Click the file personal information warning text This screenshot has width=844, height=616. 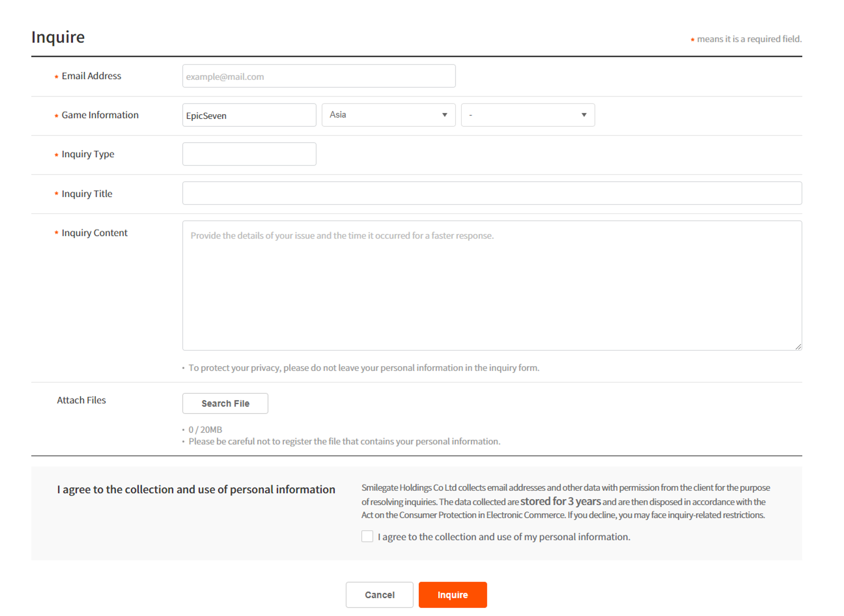[344, 441]
